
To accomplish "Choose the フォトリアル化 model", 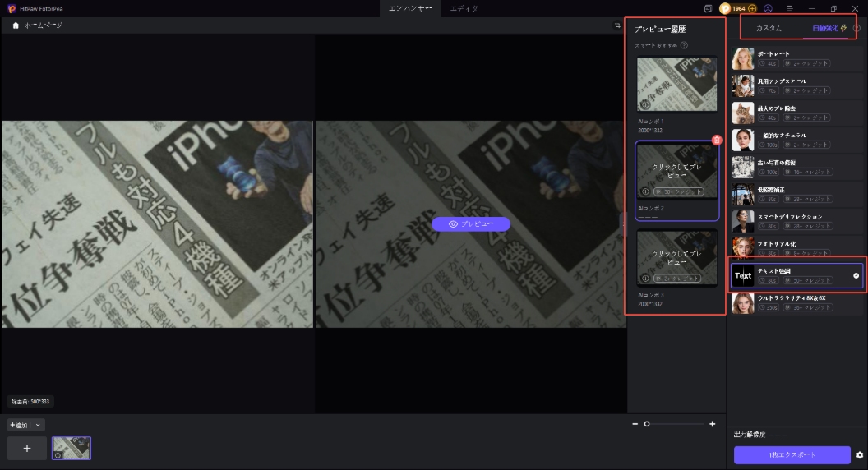I will (x=796, y=247).
